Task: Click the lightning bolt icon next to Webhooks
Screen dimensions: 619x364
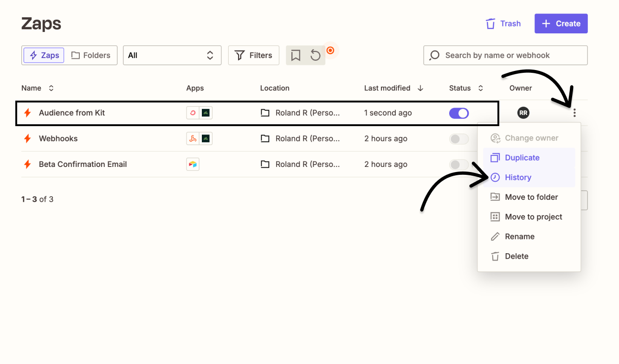Action: click(x=27, y=138)
